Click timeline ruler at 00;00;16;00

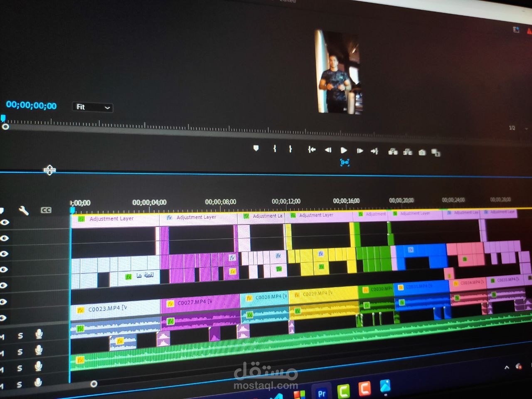tap(346, 201)
